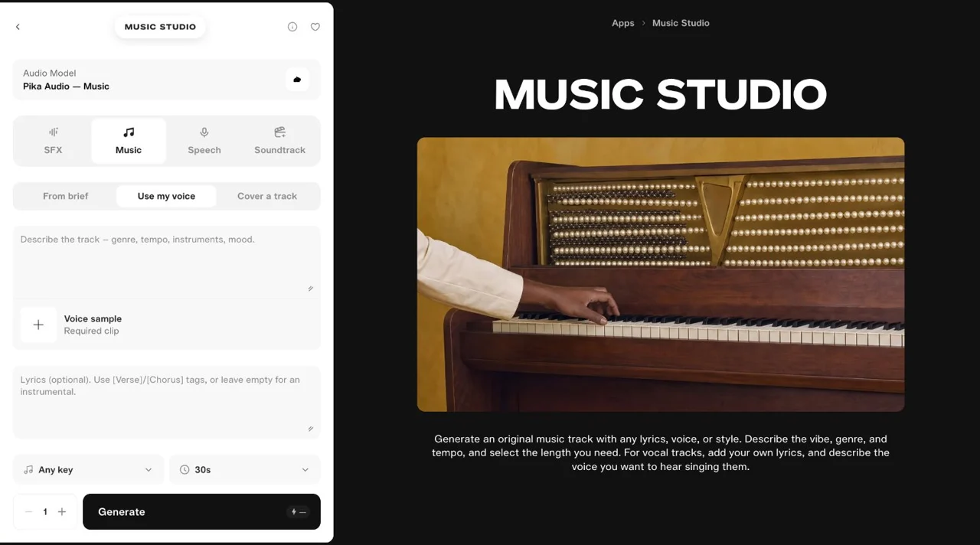Go back using the left arrow icon

[18, 27]
